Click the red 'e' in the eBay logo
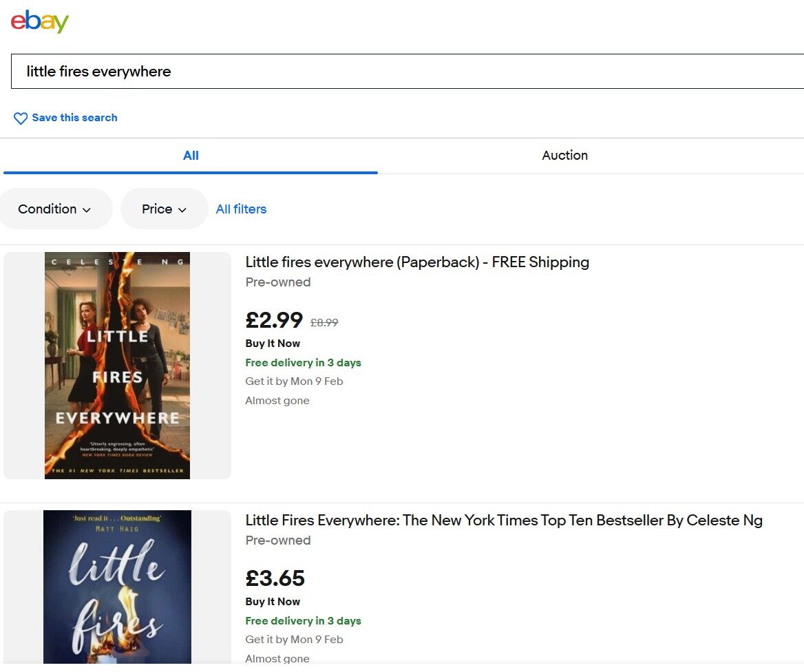 tap(17, 21)
